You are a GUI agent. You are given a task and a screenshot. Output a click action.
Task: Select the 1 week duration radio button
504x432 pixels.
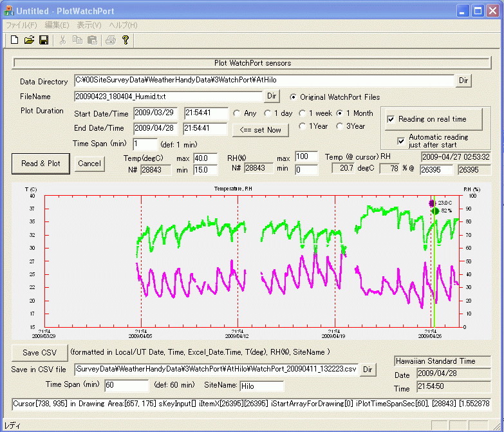click(302, 113)
